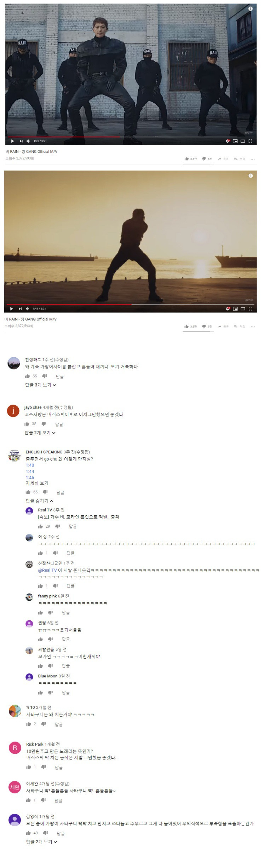Share the first video using the share icon
Image resolution: width=270 pixels, height=868 pixels.
tap(219, 159)
